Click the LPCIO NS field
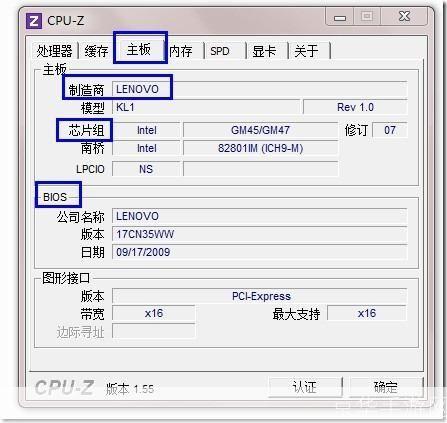 point(146,169)
